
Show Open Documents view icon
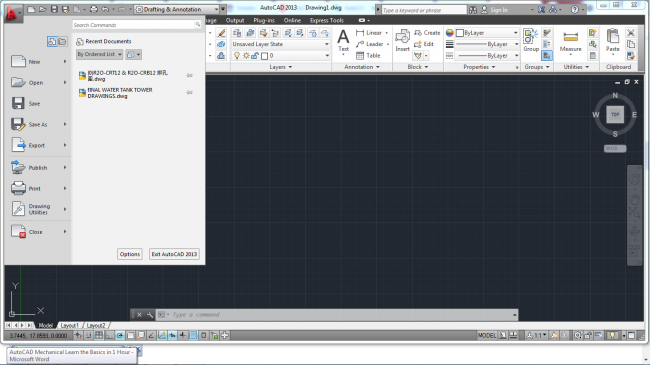coord(62,41)
